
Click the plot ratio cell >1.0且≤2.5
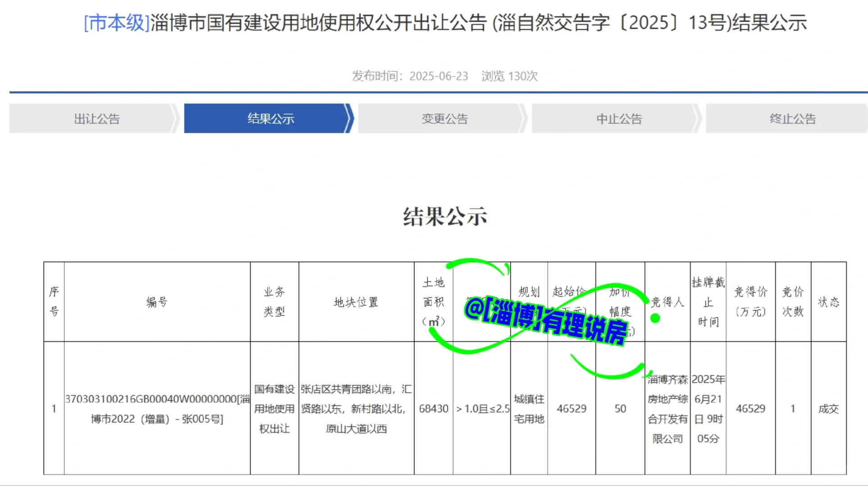point(482,409)
